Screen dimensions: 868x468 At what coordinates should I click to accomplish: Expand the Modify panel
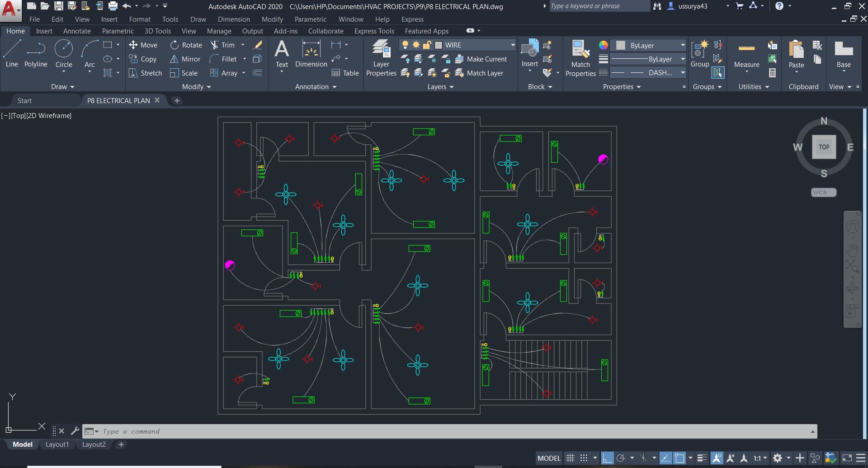(197, 87)
